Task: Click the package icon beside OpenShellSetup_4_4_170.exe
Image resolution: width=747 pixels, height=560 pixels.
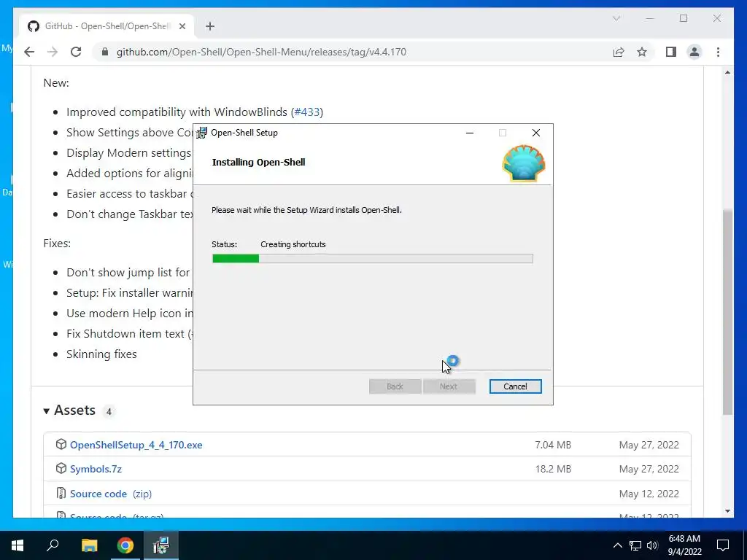Action: 61,444
